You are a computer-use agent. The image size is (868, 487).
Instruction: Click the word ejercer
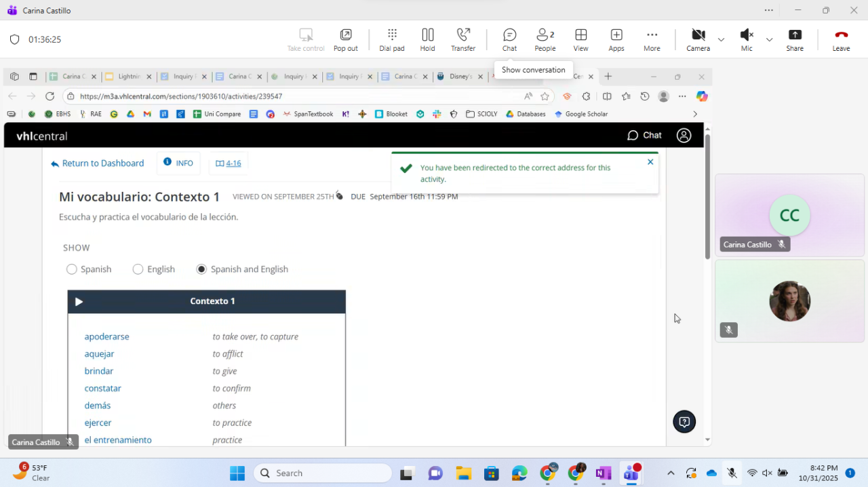[98, 423]
